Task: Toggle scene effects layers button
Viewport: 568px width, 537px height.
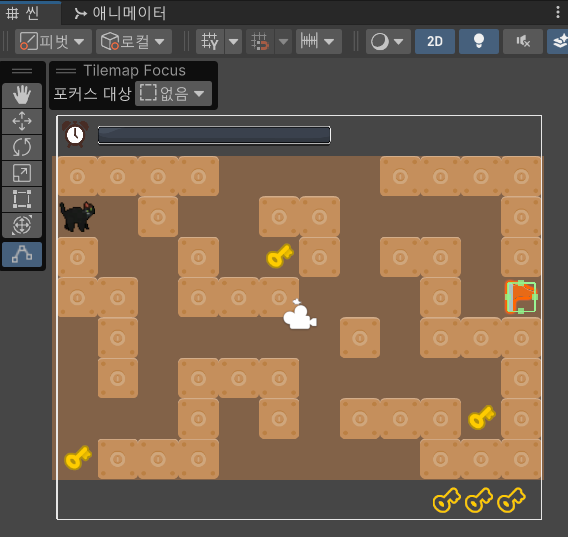Action: (x=558, y=42)
